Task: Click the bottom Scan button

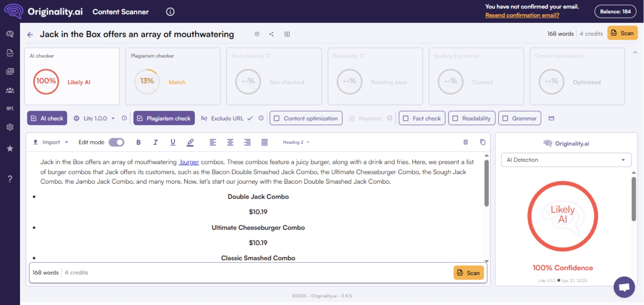Action: (468, 273)
